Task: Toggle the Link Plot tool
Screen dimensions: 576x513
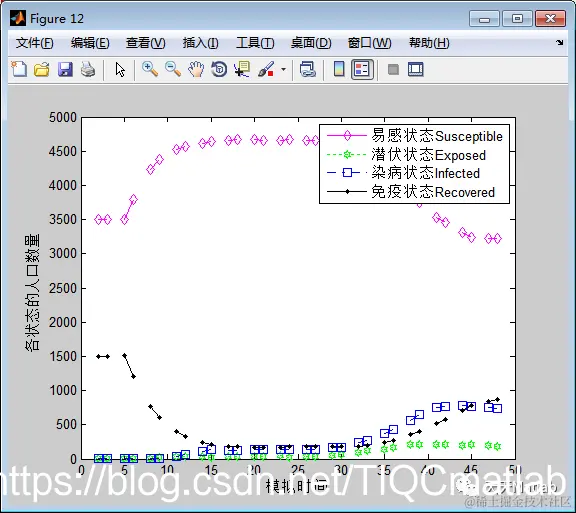Action: click(307, 69)
